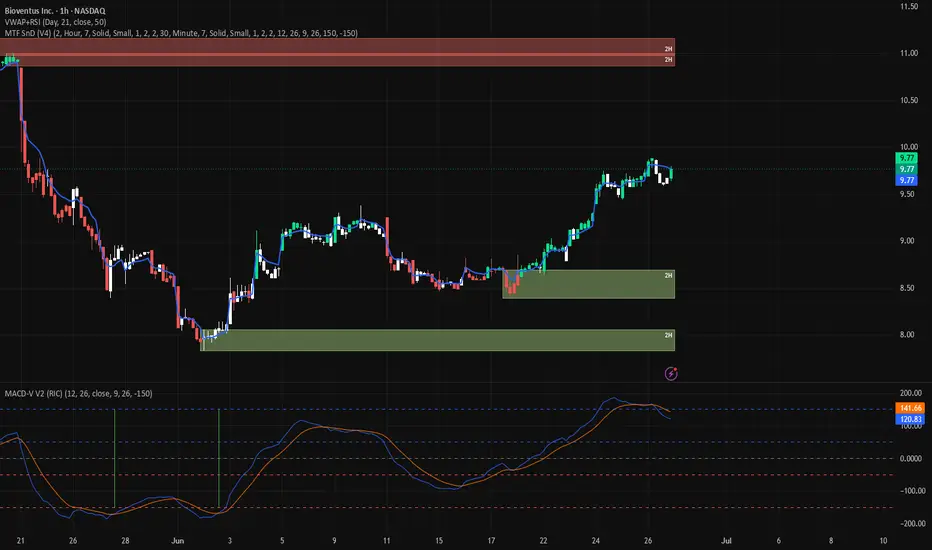Image resolution: width=932 pixels, height=550 pixels.
Task: Click the orange 141.66 value label
Action: click(910, 408)
